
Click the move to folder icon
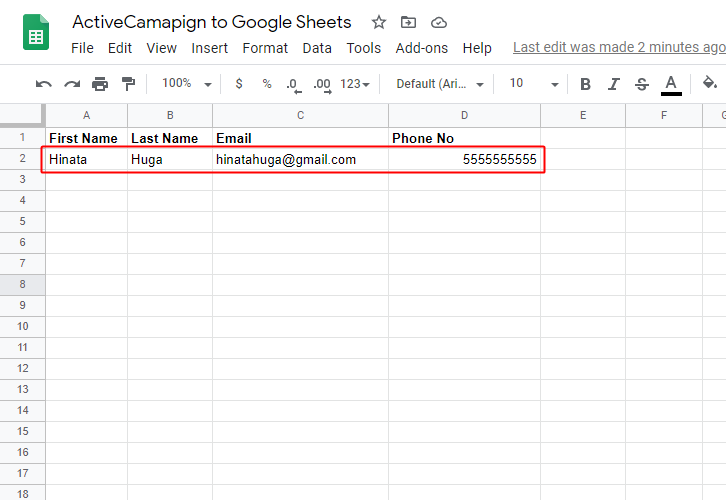pos(408,22)
